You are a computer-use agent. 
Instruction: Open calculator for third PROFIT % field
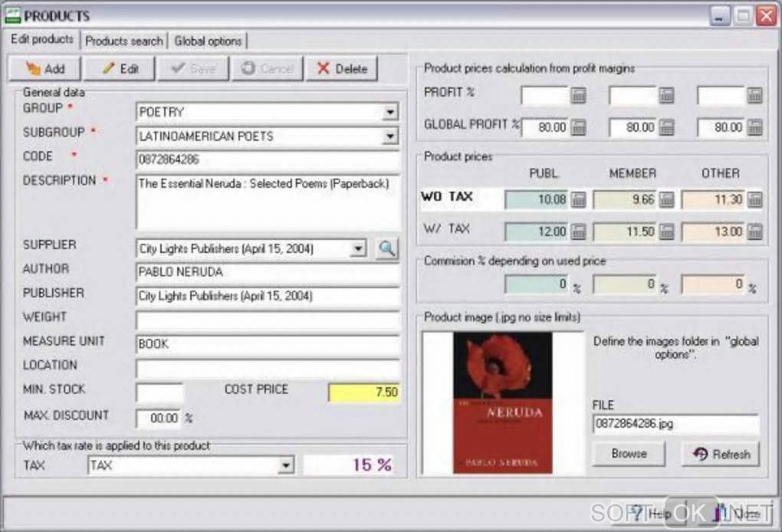pos(754,95)
